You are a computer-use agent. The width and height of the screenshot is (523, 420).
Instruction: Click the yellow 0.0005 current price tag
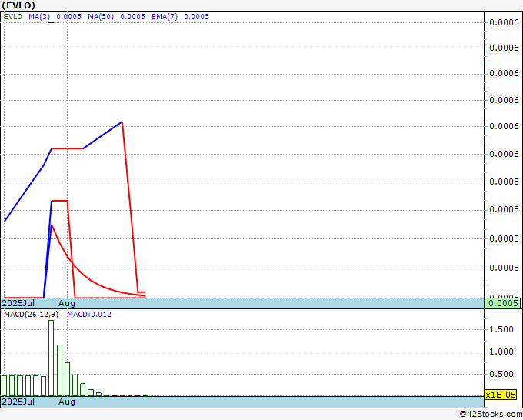(503, 304)
